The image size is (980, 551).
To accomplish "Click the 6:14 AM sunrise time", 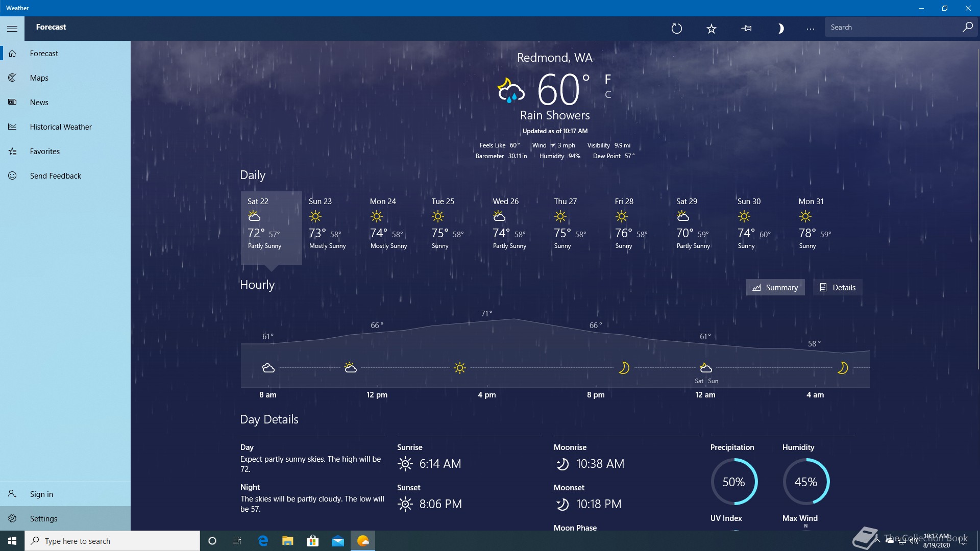I will (440, 464).
